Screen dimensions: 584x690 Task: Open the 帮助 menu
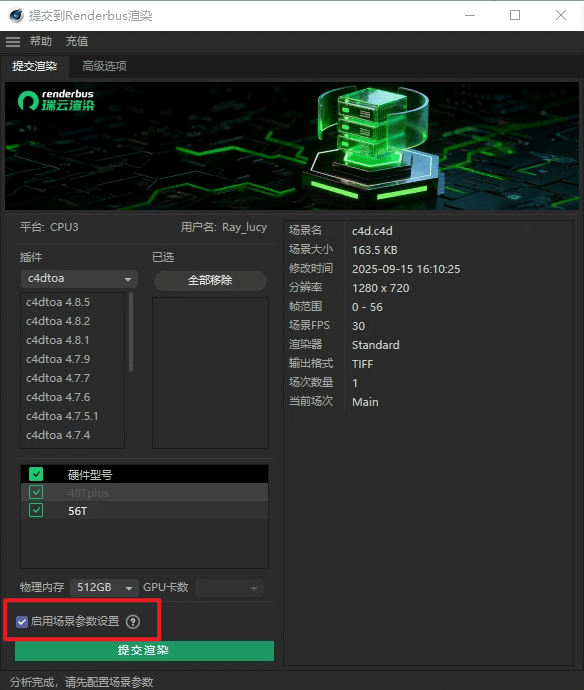point(41,41)
